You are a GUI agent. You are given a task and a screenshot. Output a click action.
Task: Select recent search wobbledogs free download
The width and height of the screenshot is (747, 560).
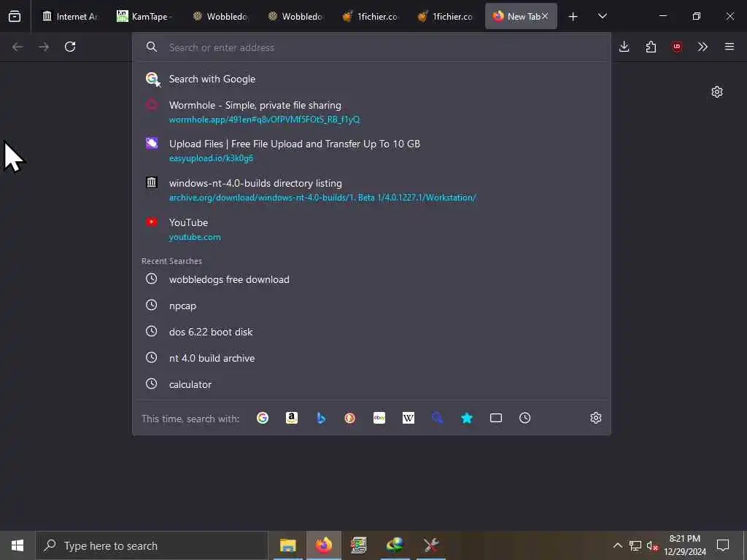point(371,279)
